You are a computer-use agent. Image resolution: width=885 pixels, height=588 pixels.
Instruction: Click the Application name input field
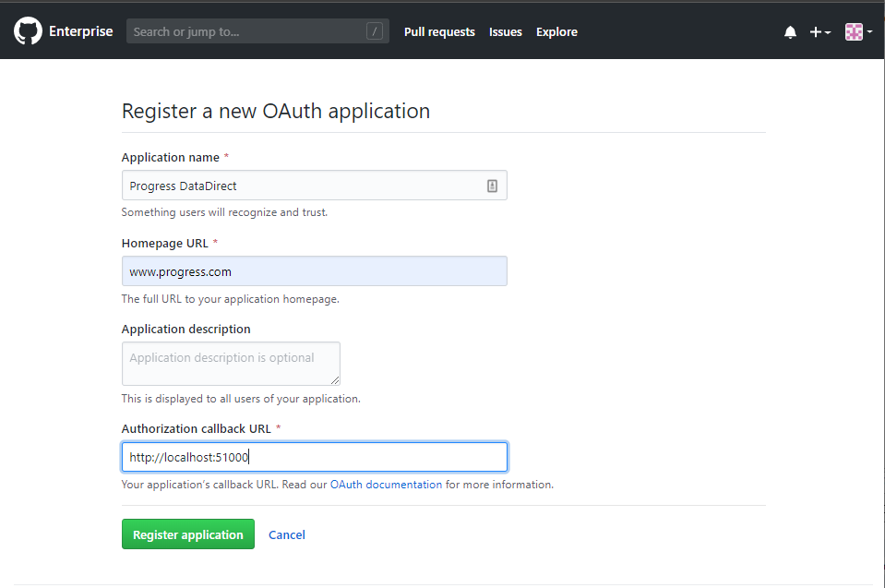(315, 186)
